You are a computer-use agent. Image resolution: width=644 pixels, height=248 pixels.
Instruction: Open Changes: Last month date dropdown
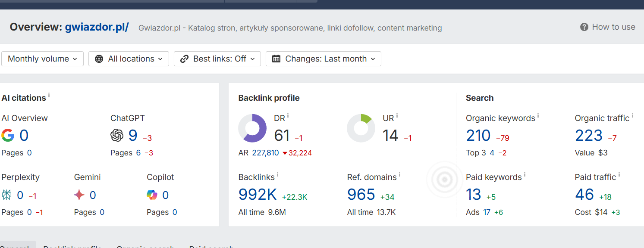[x=323, y=59]
